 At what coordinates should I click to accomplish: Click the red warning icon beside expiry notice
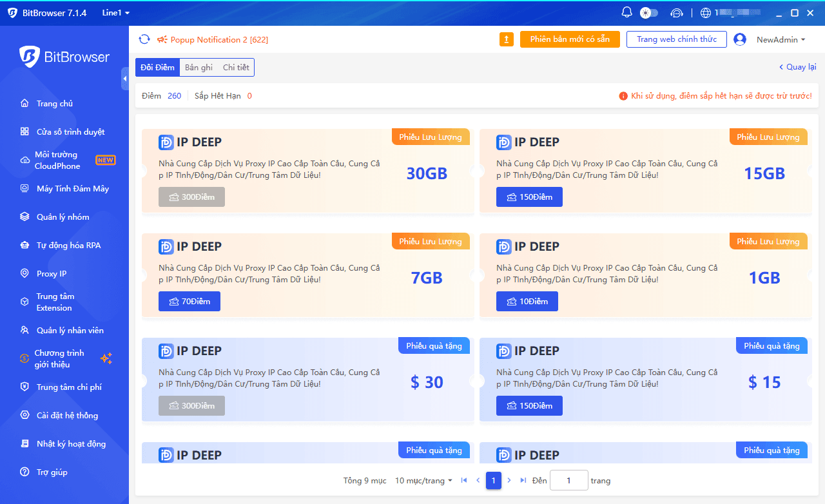(x=623, y=96)
